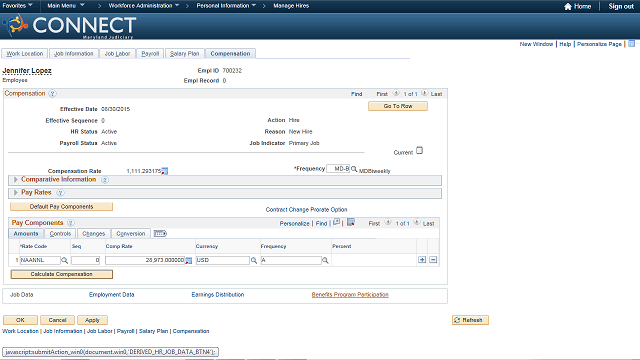
Task: Open page options icon next to Personalize Page
Action: coord(631,44)
